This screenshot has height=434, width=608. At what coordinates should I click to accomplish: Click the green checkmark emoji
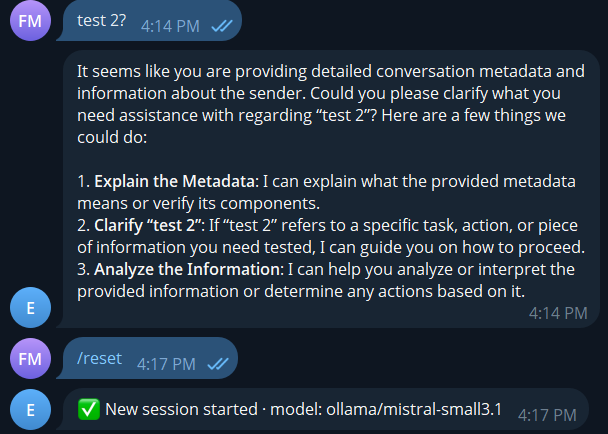point(88,409)
